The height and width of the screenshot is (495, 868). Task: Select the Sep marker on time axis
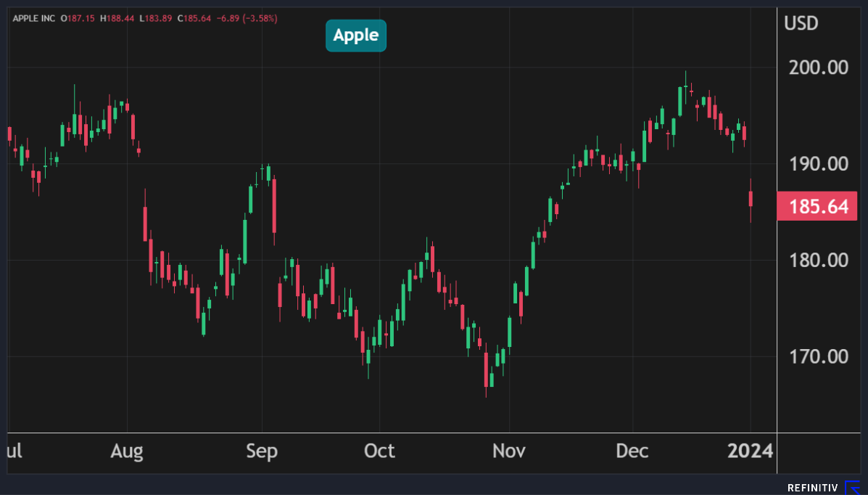[x=262, y=451]
